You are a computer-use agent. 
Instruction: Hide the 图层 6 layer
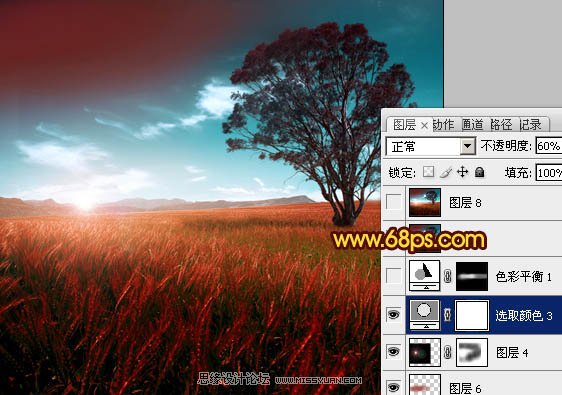click(394, 387)
